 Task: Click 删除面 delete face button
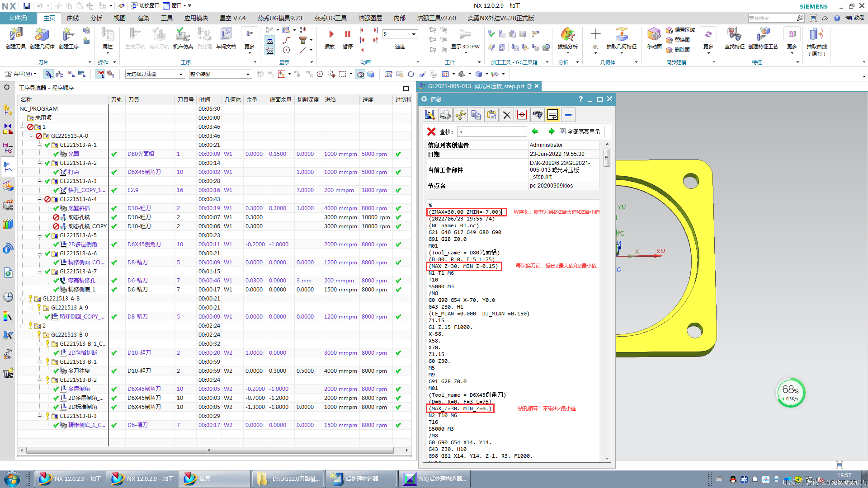pyautogui.click(x=678, y=50)
